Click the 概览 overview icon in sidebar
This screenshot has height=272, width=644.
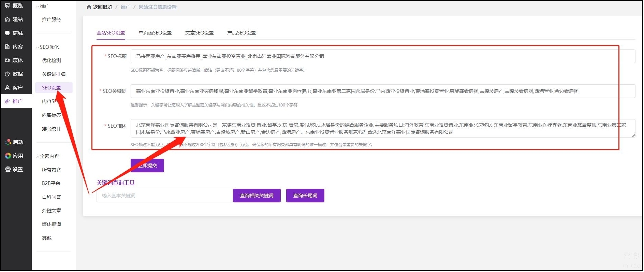(x=8, y=6)
